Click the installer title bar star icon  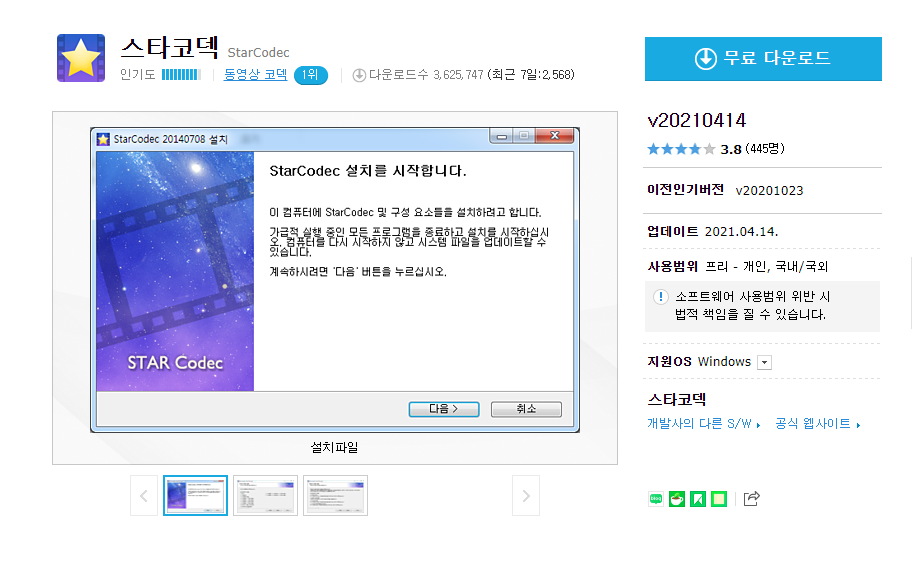click(x=104, y=139)
